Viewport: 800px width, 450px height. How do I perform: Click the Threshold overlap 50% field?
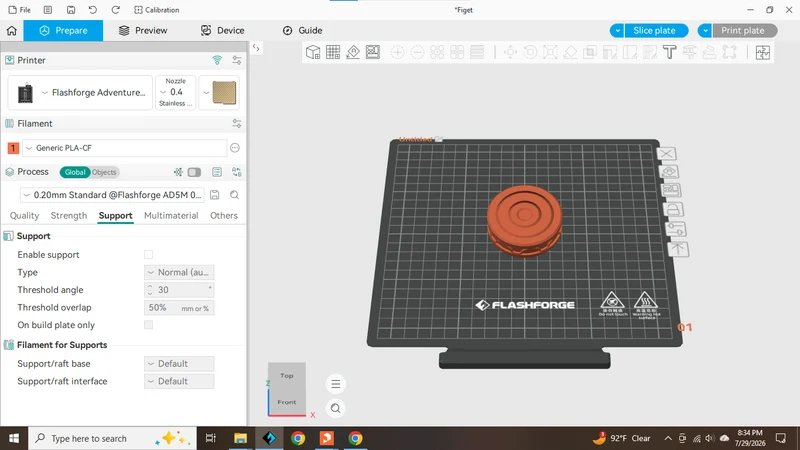(x=179, y=308)
